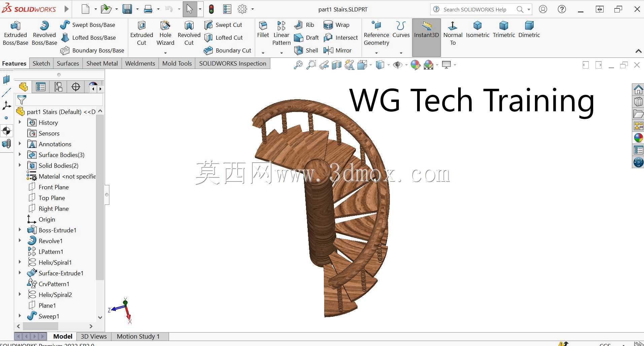Expand the Surface Bodies(3) folder
This screenshot has height=346, width=644.
tap(20, 155)
